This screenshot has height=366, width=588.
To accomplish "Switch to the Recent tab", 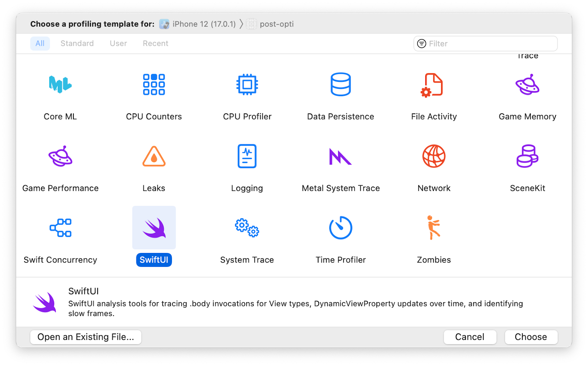I will [155, 43].
